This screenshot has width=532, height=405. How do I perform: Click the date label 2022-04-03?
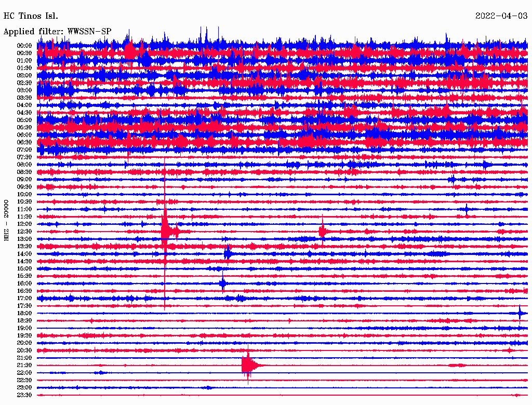click(501, 16)
